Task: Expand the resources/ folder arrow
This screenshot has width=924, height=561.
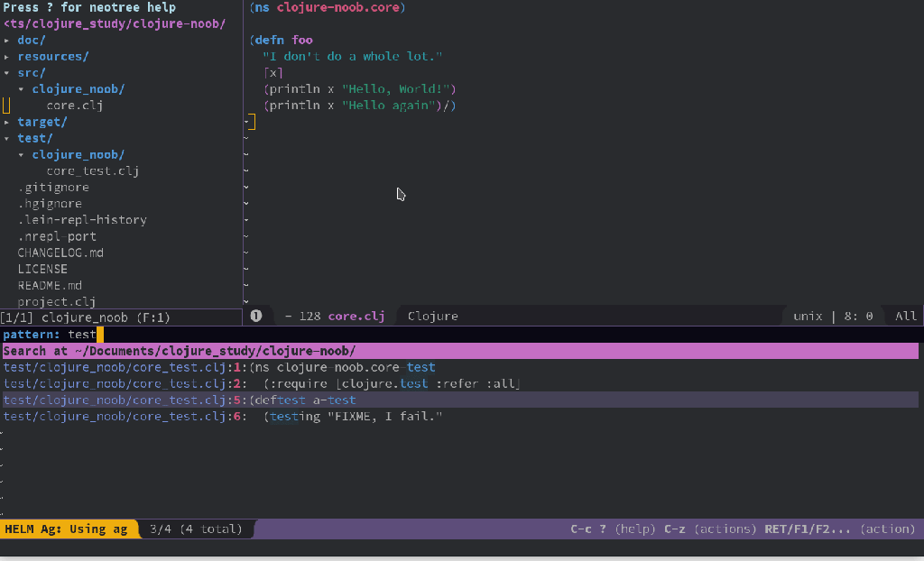Action: coord(7,57)
